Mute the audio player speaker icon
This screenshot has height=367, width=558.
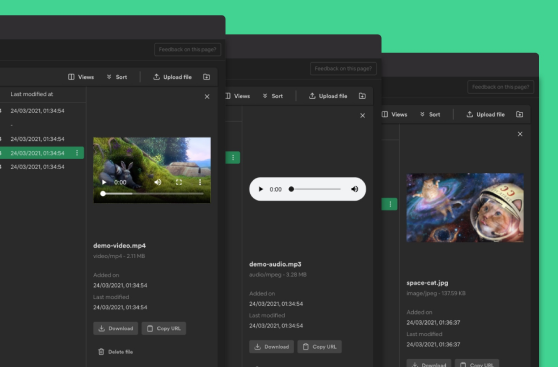coord(354,189)
